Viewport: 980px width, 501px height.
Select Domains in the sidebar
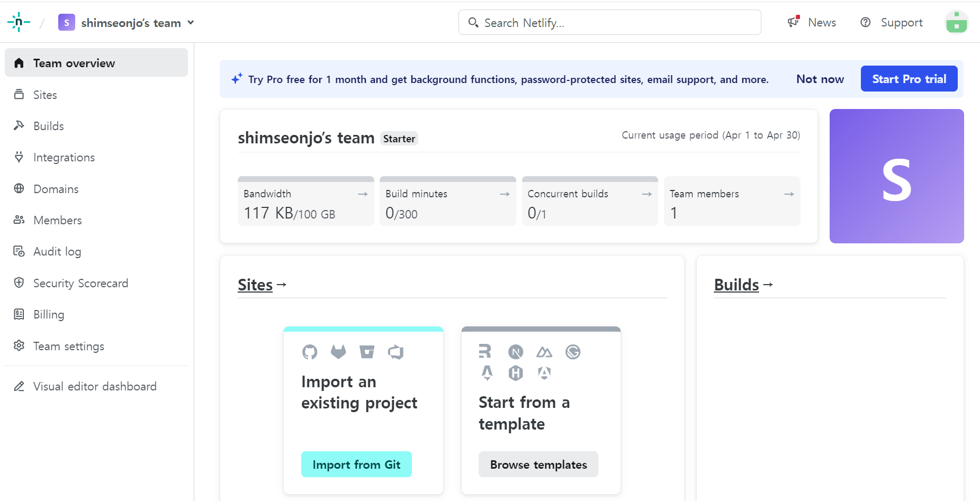point(56,189)
